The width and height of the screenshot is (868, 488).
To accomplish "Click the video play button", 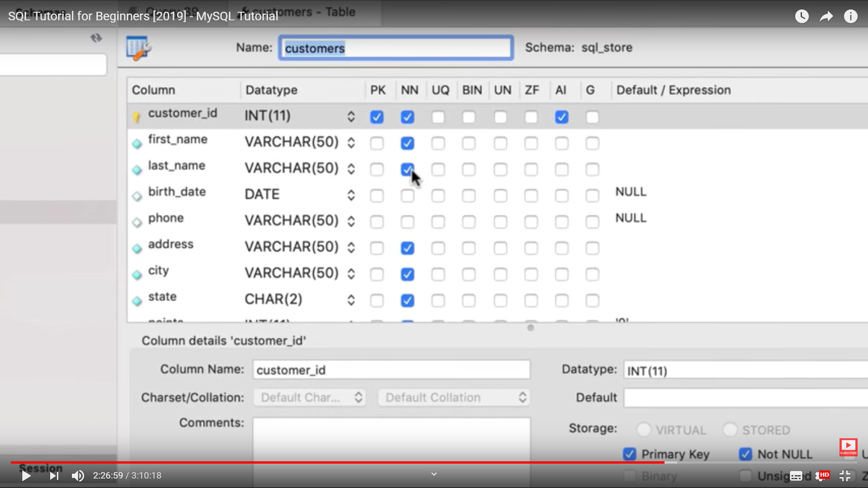I will click(26, 475).
